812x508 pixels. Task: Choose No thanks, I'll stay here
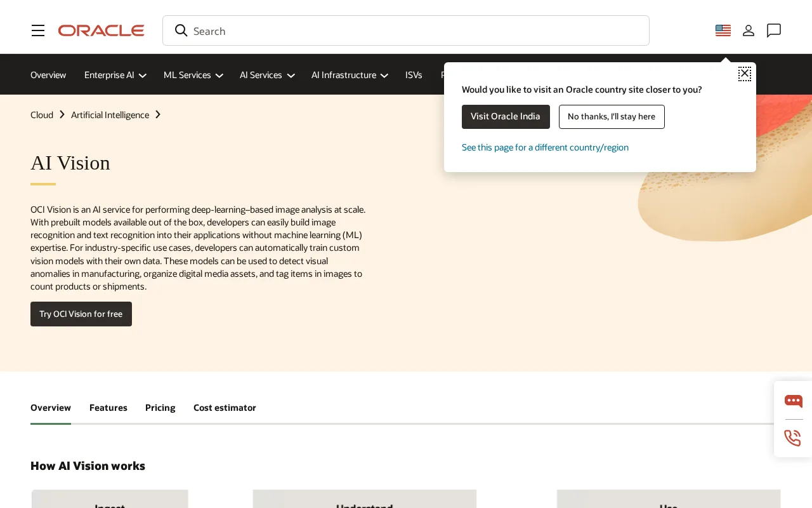[612, 117]
